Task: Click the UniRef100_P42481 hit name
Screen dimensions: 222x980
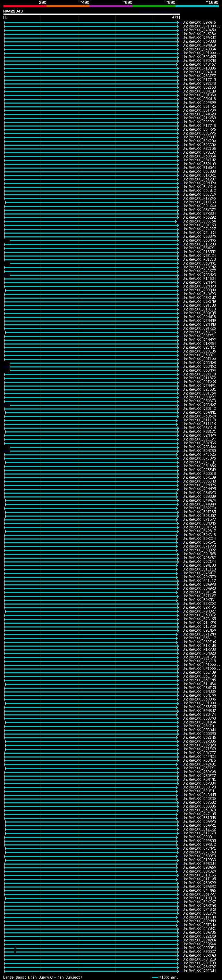Action: pos(199,764)
